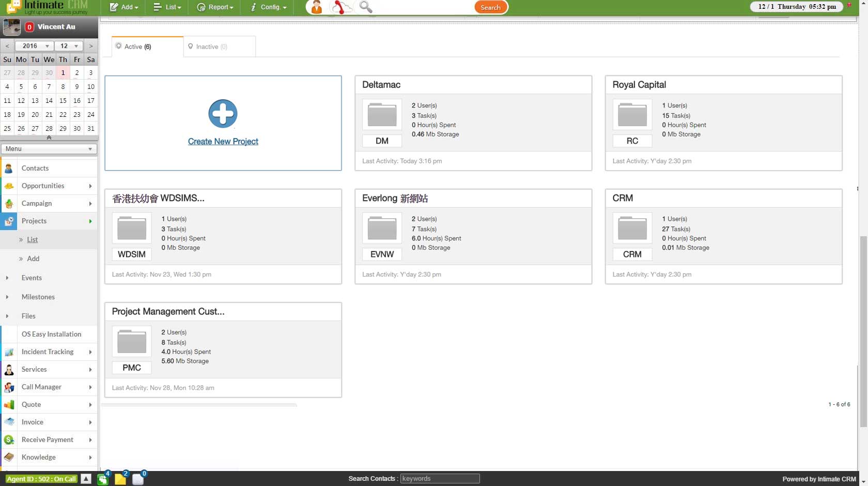Click the Contacts sidebar icon
The width and height of the screenshot is (868, 486).
(9, 169)
